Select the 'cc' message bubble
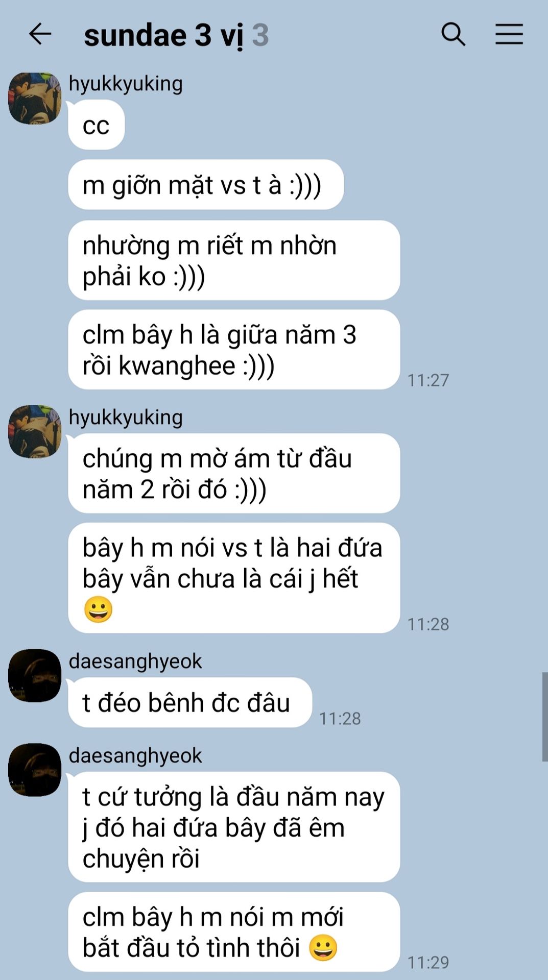The image size is (548, 980). tap(97, 125)
